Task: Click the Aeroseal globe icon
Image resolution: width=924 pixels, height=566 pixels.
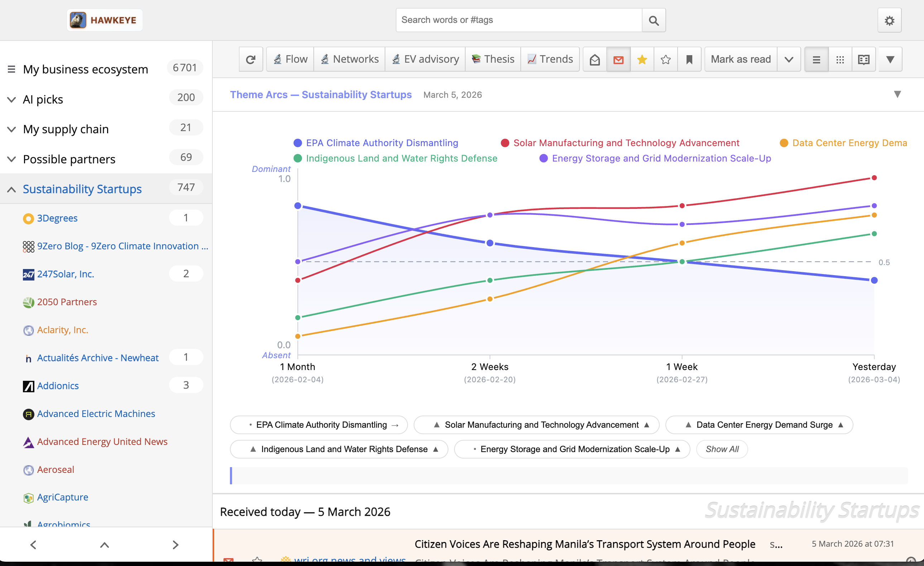Action: (x=29, y=470)
